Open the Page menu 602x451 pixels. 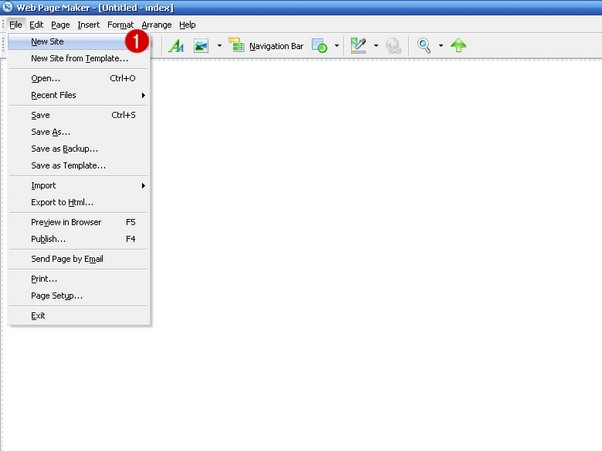(61, 25)
